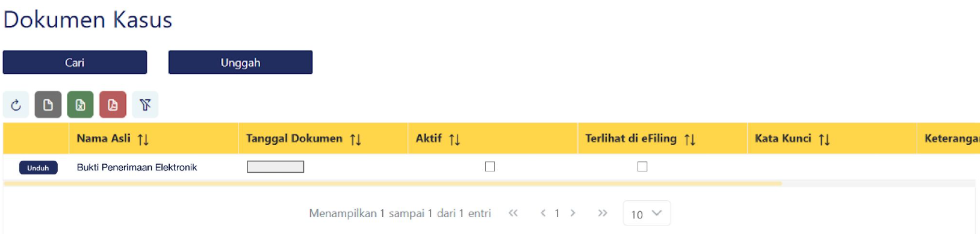Screen dimensions: 980x234
Task: Go to the next page chevron
Action: point(572,213)
